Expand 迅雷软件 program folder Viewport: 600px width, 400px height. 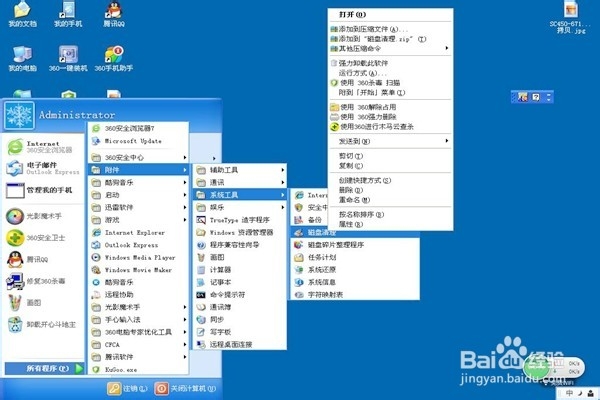tap(139, 207)
